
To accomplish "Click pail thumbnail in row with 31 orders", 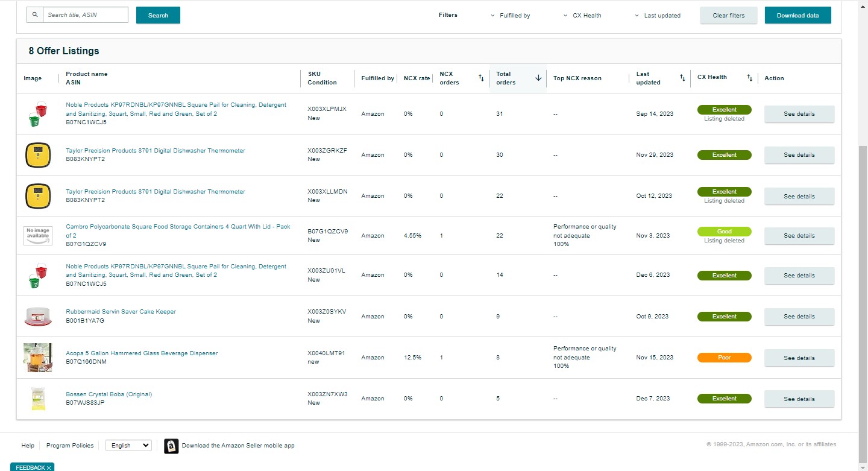I will coord(38,114).
